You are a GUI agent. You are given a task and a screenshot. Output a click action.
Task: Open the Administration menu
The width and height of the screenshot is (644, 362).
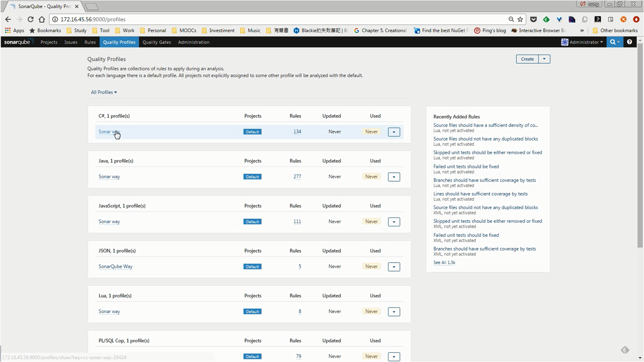coord(193,42)
